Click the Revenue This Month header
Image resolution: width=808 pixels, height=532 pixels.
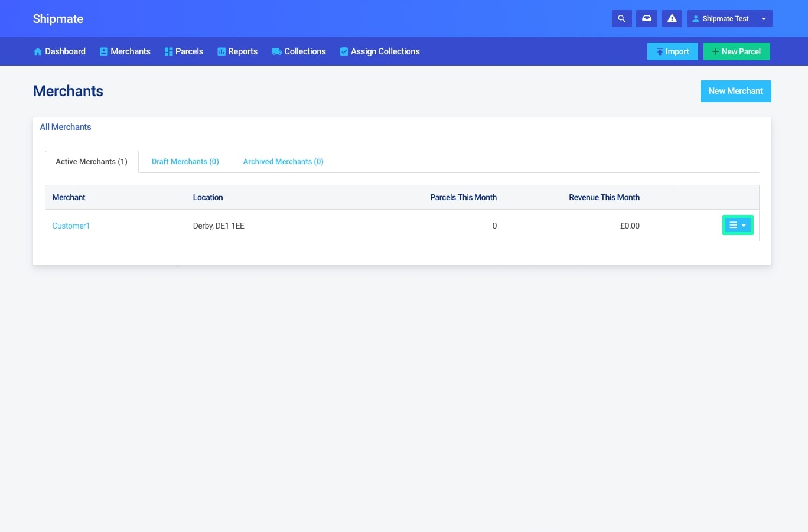click(x=604, y=197)
